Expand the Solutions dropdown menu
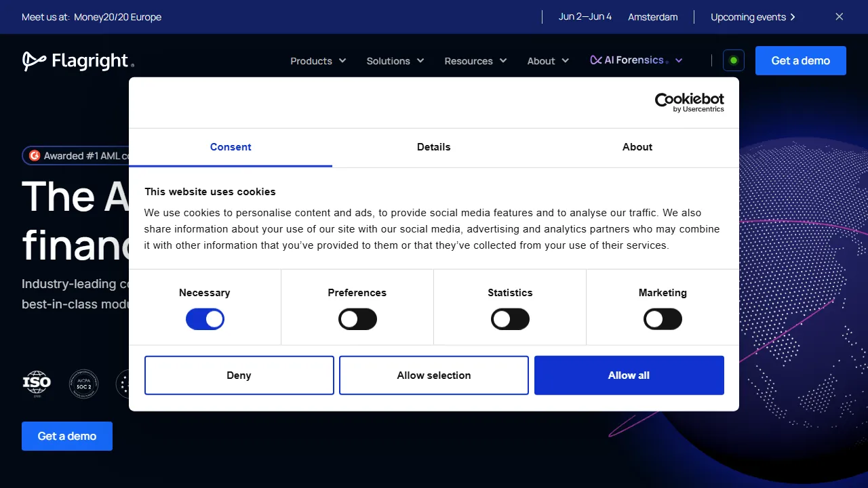868x488 pixels. click(395, 61)
